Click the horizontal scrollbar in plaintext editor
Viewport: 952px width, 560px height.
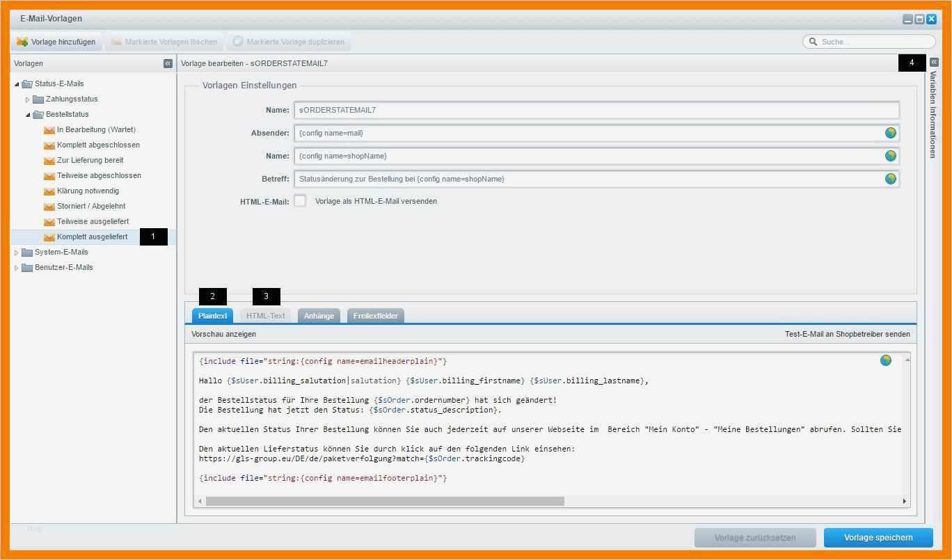(385, 501)
